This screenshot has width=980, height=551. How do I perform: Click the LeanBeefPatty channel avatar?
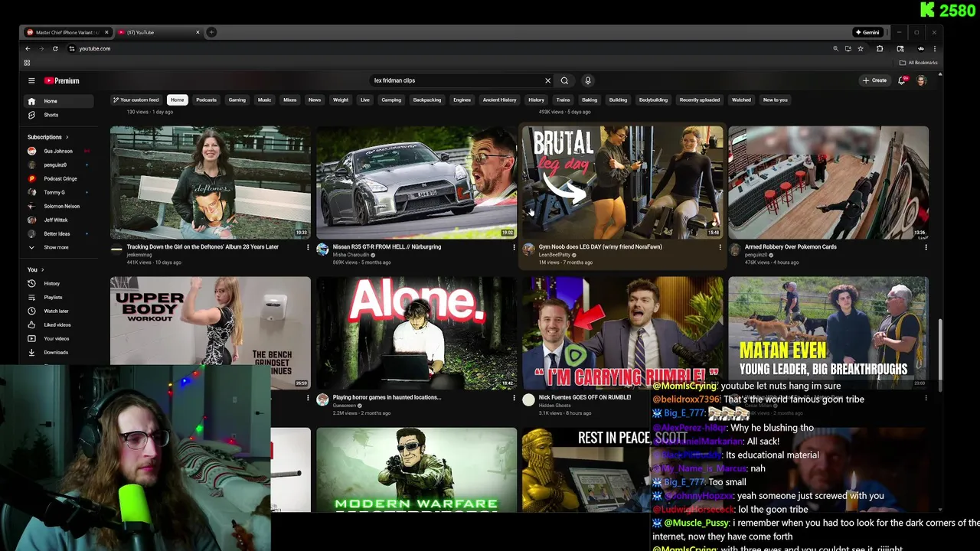[x=528, y=249]
